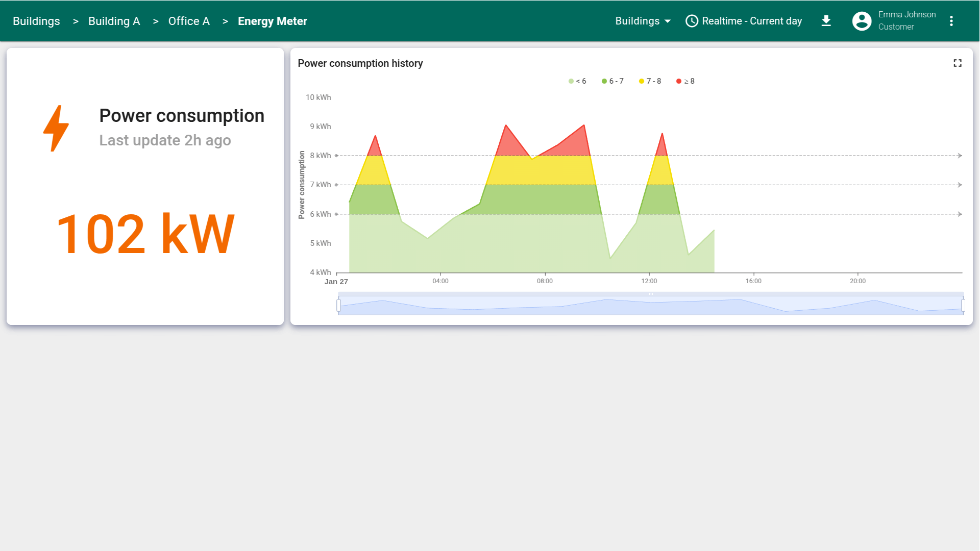Toggle the '< 6' legend series
Screen dimensions: 980x551
pyautogui.click(x=577, y=81)
